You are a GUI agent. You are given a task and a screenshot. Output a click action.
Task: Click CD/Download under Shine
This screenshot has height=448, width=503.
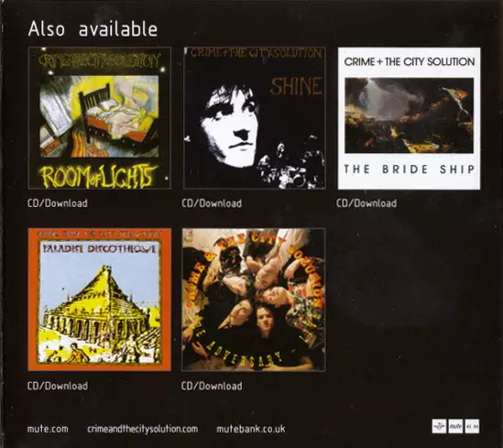pos(212,203)
